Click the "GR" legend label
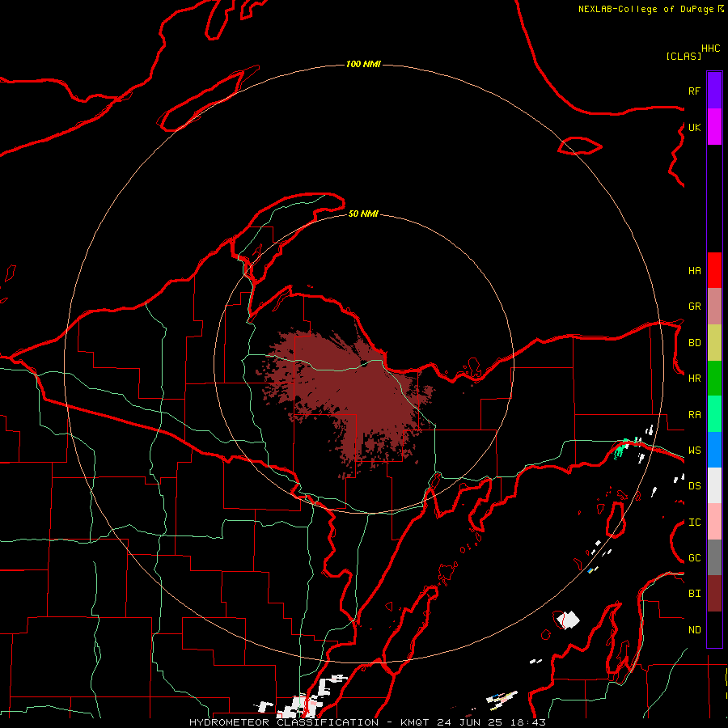 694,307
